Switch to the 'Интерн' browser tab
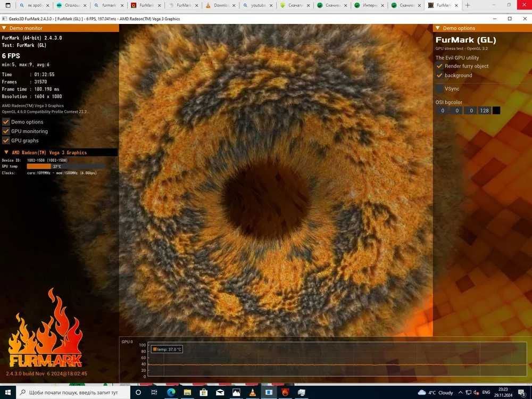 click(x=369, y=5)
